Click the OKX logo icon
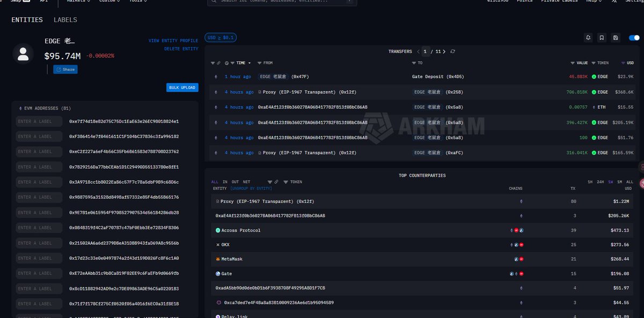Image resolution: width=644 pixels, height=318 pixels. pyautogui.click(x=218, y=244)
